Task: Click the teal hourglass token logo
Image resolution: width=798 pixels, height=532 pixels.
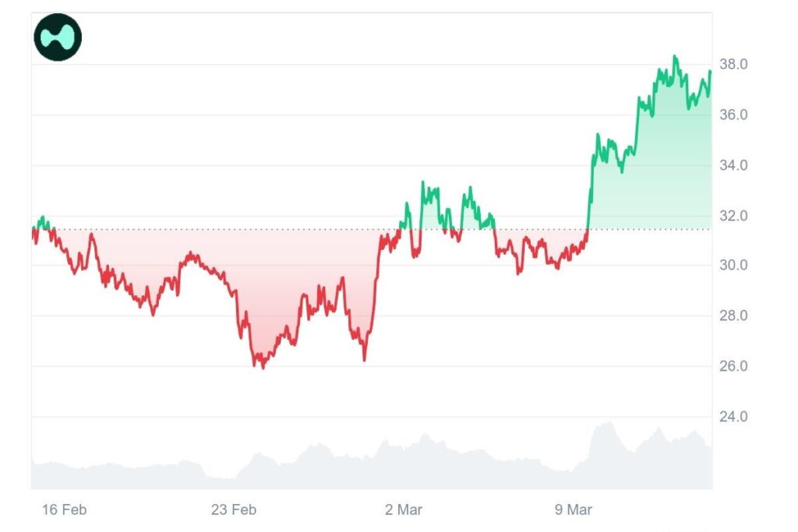Action: tap(58, 37)
